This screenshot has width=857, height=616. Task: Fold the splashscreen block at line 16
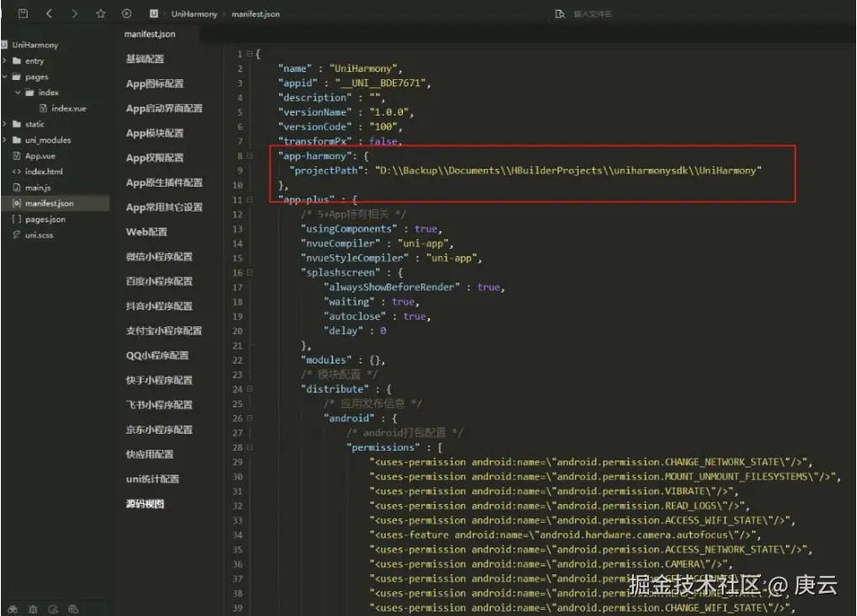click(249, 272)
